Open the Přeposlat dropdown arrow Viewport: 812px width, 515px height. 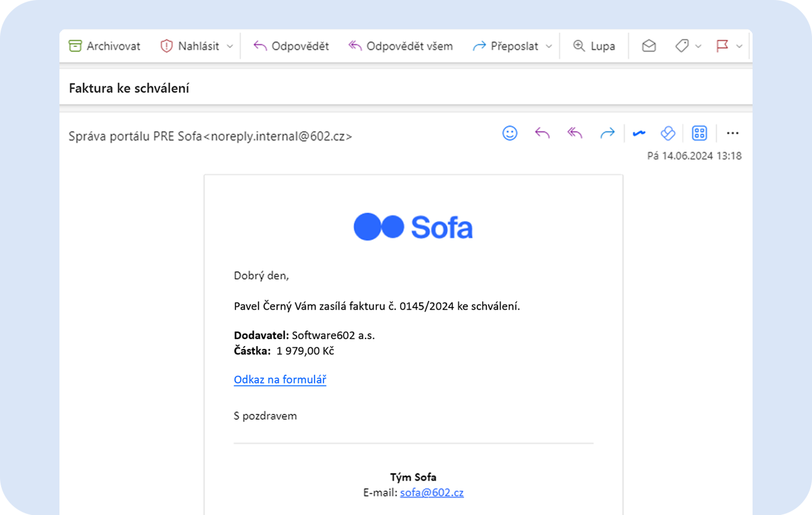tap(549, 46)
